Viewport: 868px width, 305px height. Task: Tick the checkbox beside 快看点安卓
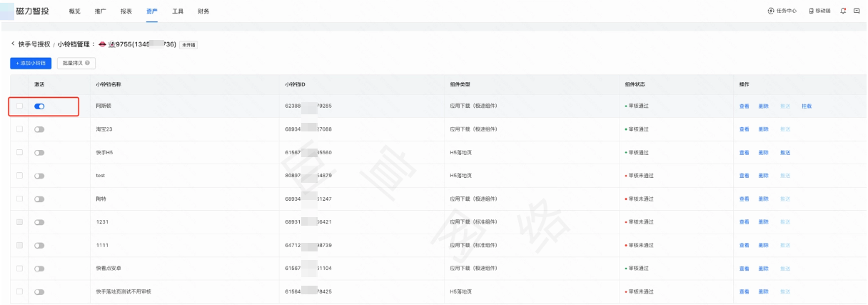(19, 269)
